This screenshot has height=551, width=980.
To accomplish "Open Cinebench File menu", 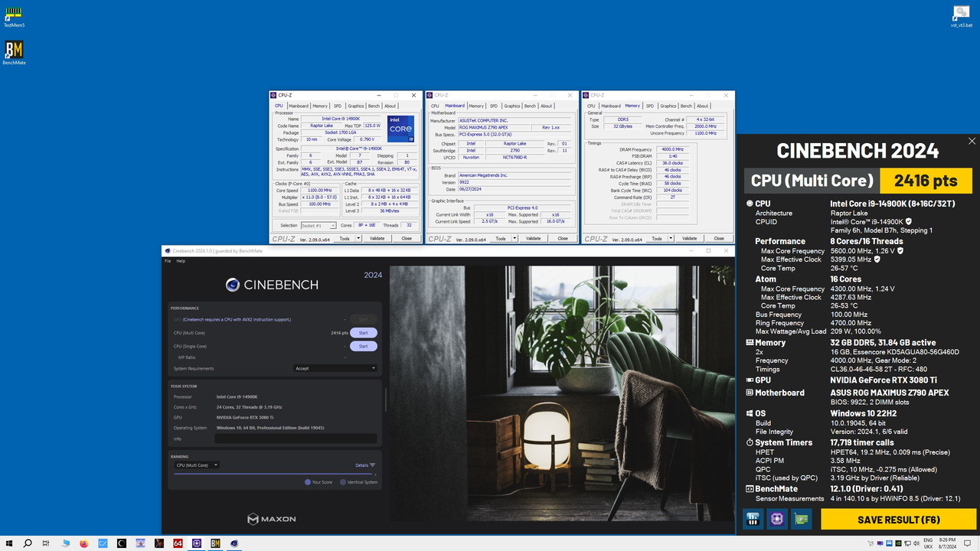I will pos(168,261).
